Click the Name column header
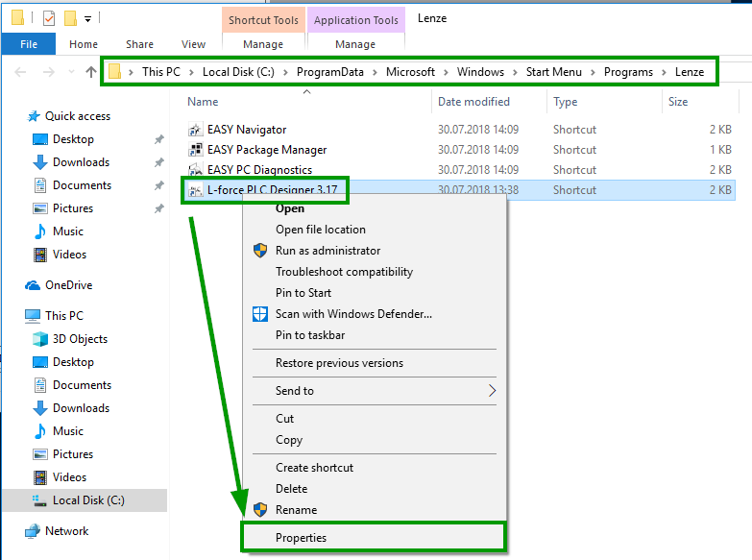752x560 pixels. (x=203, y=102)
